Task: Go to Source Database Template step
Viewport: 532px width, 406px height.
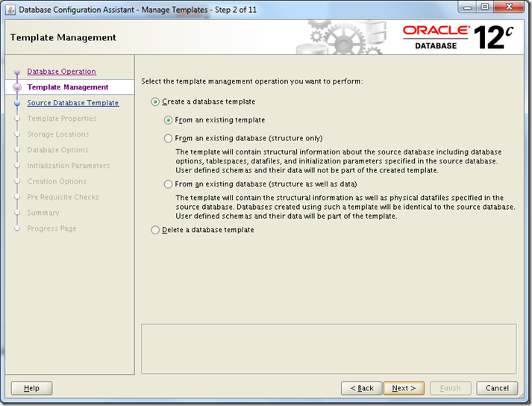Action: click(x=73, y=103)
